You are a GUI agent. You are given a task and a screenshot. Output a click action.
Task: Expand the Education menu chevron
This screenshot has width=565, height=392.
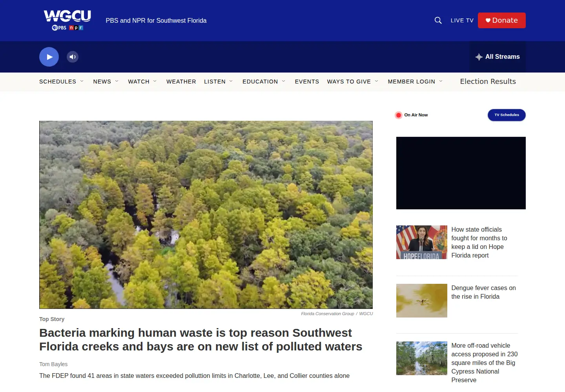(x=284, y=81)
